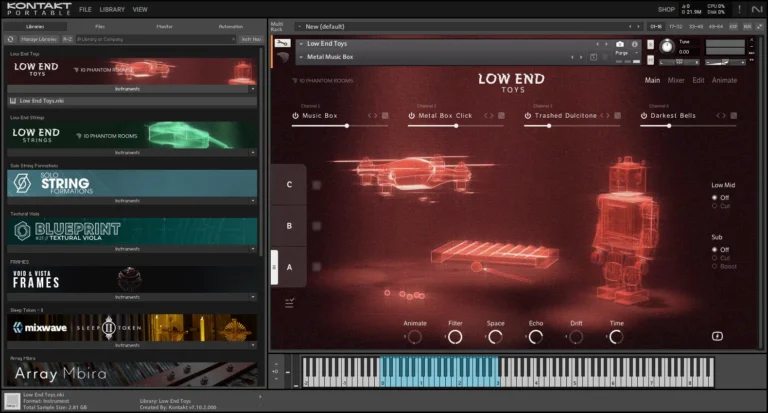Open the SHOP link

click(x=666, y=9)
